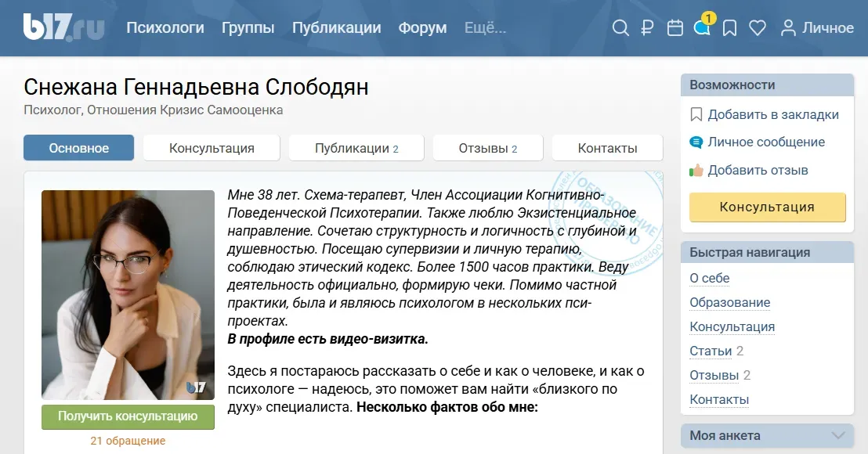Image resolution: width=868 pixels, height=454 pixels.
Task: Click thumbs-up icon beside Добавить отзыв
Action: coord(696,171)
